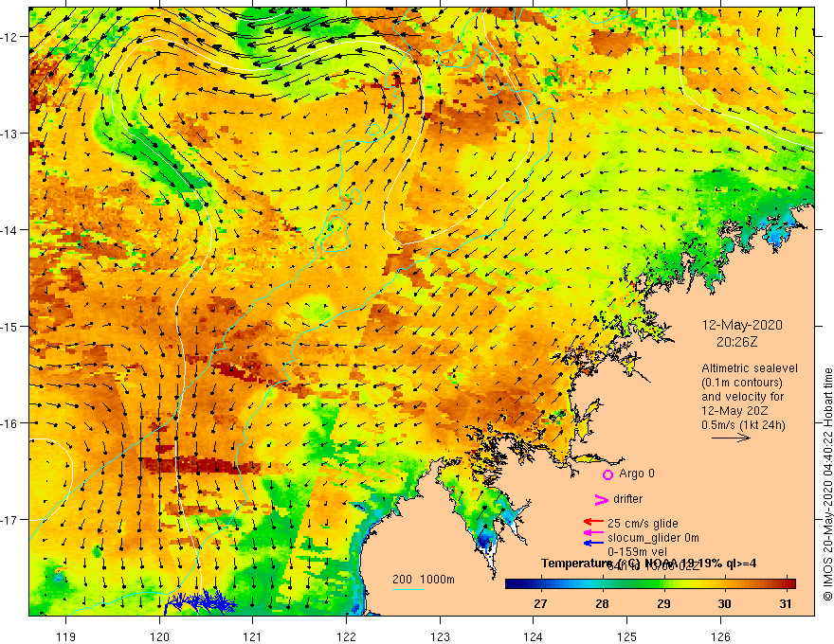
Task: Select the '20:26Z' time text
Action: pyautogui.click(x=736, y=342)
